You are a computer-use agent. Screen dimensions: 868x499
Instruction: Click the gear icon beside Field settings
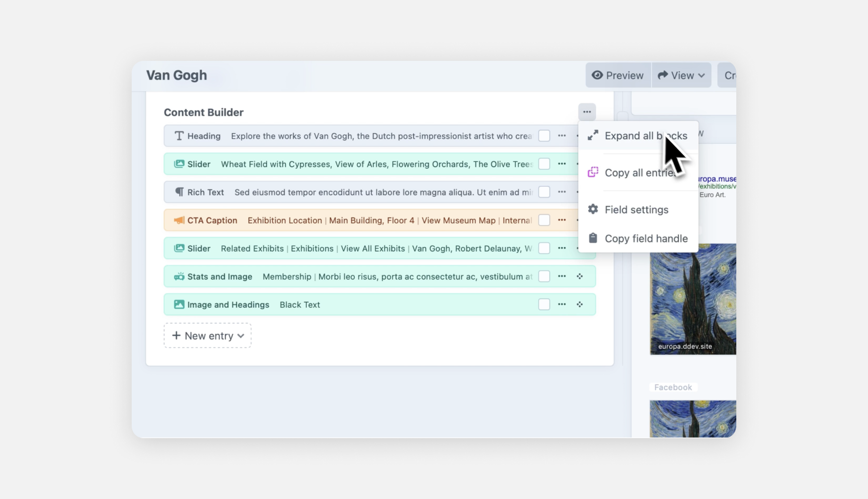(x=593, y=209)
